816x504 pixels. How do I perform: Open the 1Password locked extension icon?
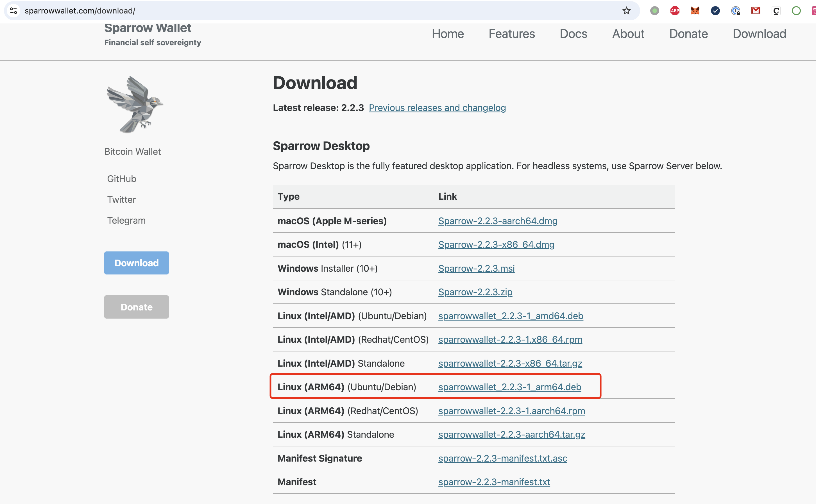[736, 11]
